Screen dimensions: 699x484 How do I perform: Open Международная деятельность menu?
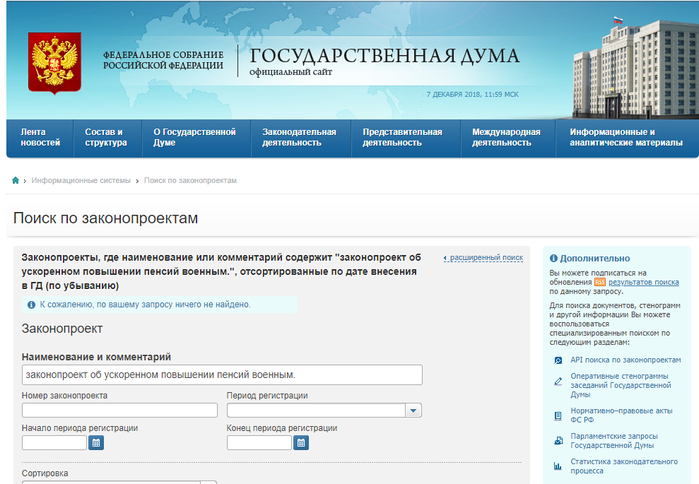506,137
